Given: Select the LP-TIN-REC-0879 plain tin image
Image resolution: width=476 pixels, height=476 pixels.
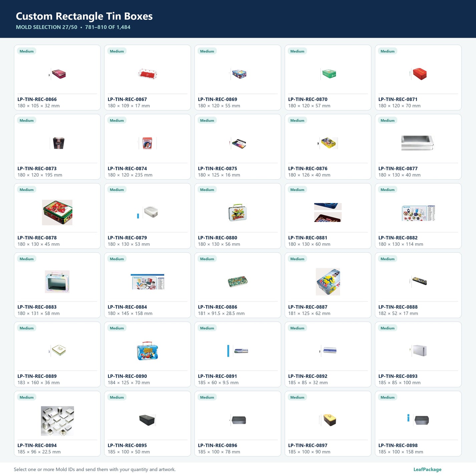Looking at the screenshot, I should [x=148, y=212].
